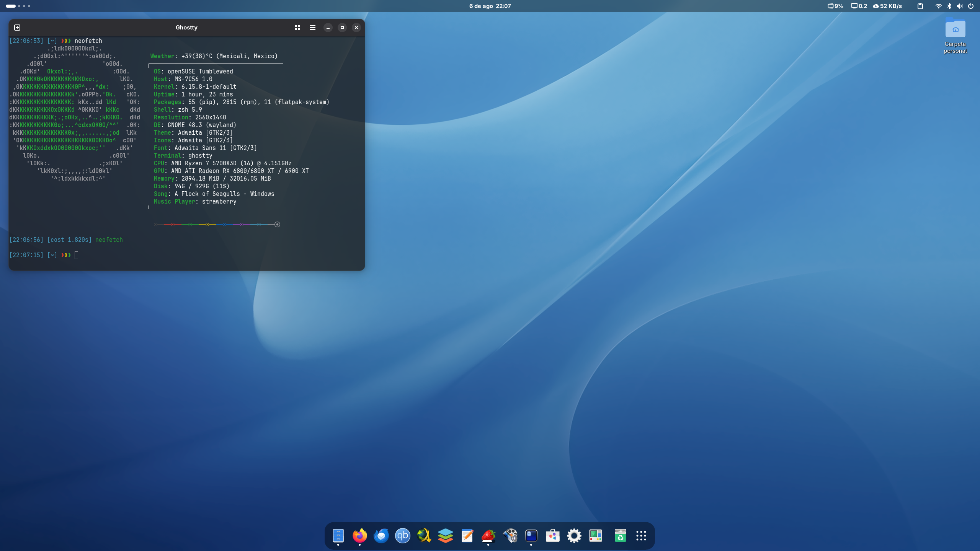This screenshot has width=980, height=551.
Task: Open GNOME Software shopping bag in dock
Action: click(x=553, y=536)
